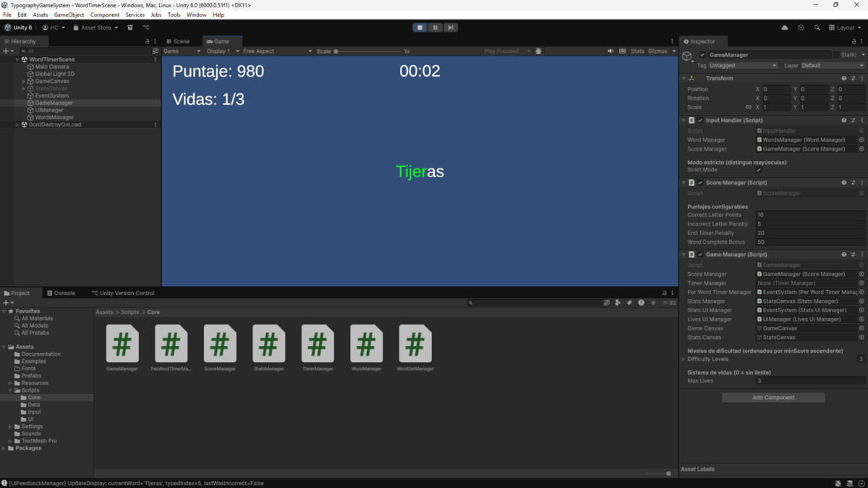Advance one frame with Step button
This screenshot has width=868, height=488.
(450, 27)
